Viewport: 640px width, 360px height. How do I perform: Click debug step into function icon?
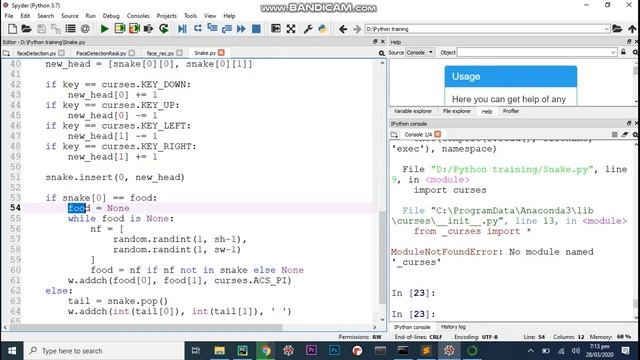pos(212,29)
